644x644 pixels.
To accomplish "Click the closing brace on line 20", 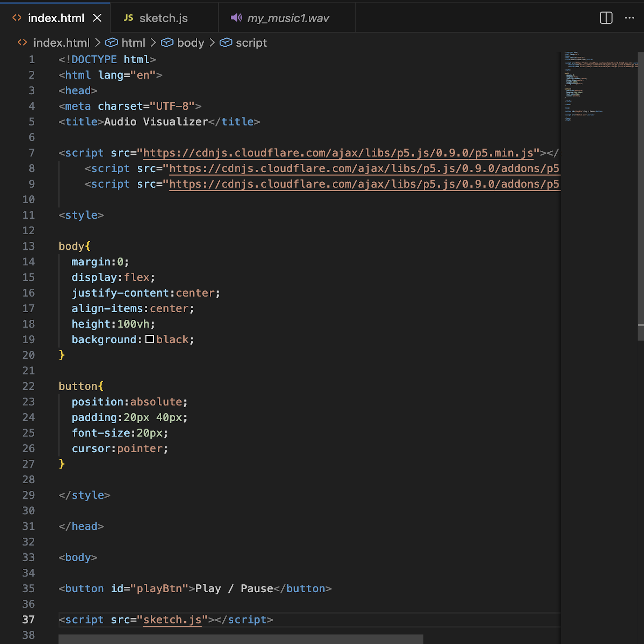I will point(62,355).
